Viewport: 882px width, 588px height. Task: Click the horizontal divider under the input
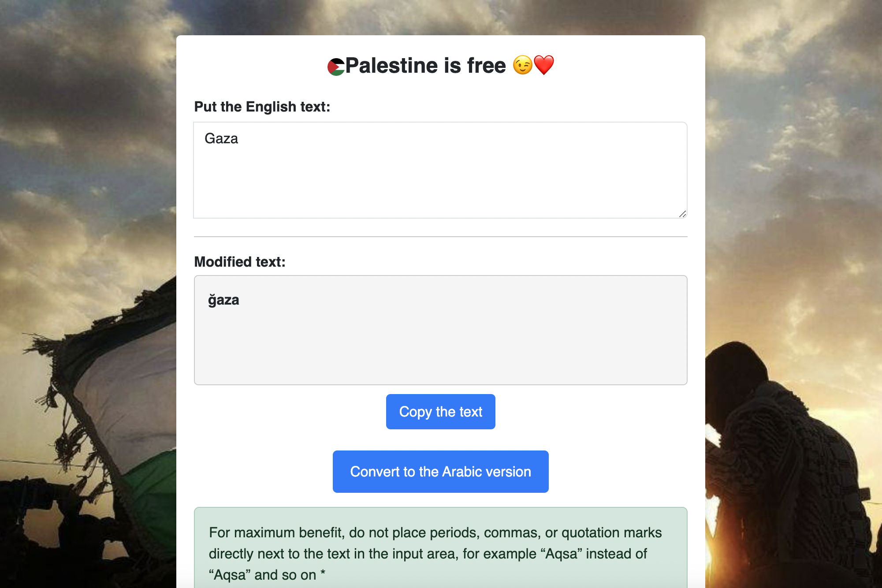(440, 237)
